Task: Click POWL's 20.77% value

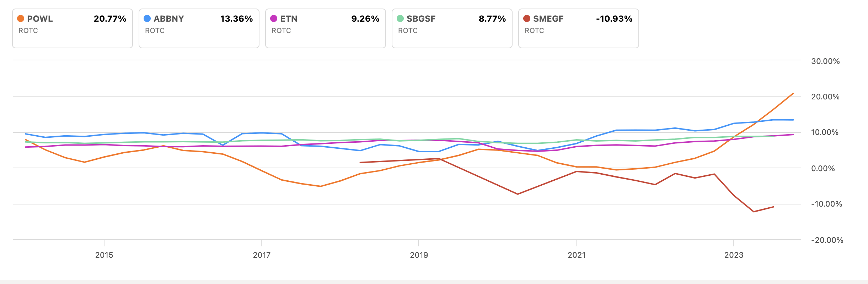Action: click(110, 19)
